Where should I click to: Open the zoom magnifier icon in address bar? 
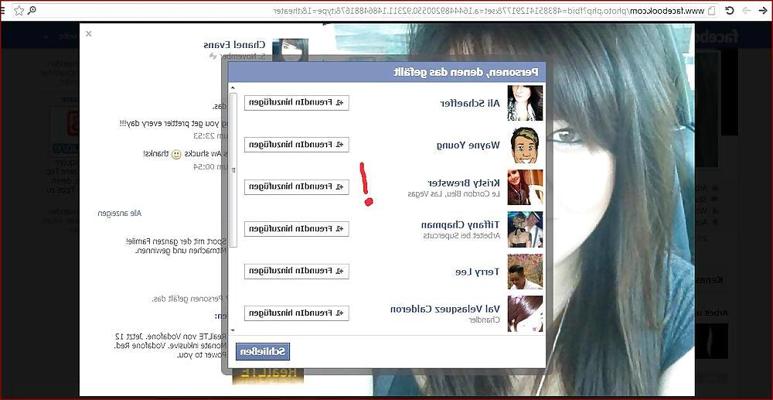coord(32,10)
